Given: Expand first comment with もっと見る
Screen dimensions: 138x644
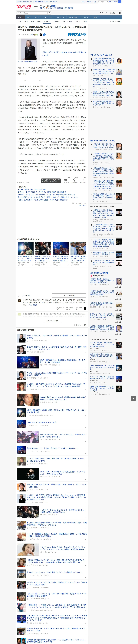Looking at the screenshot, I should 33,305.
